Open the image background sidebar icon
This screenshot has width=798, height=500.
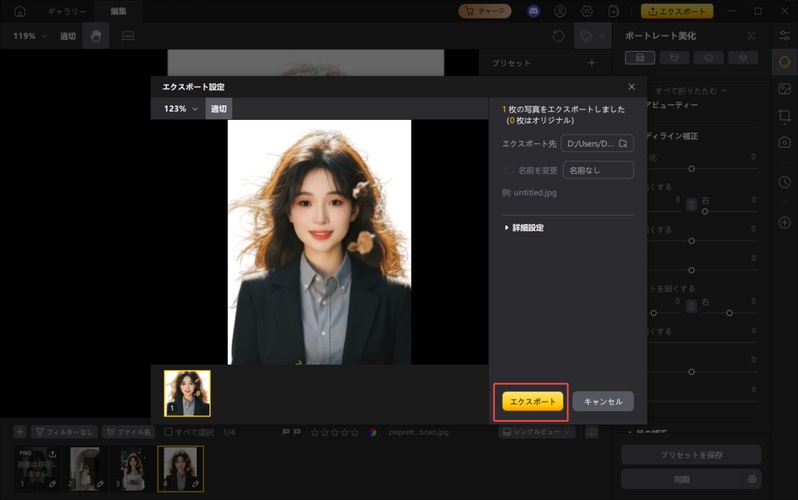click(784, 89)
